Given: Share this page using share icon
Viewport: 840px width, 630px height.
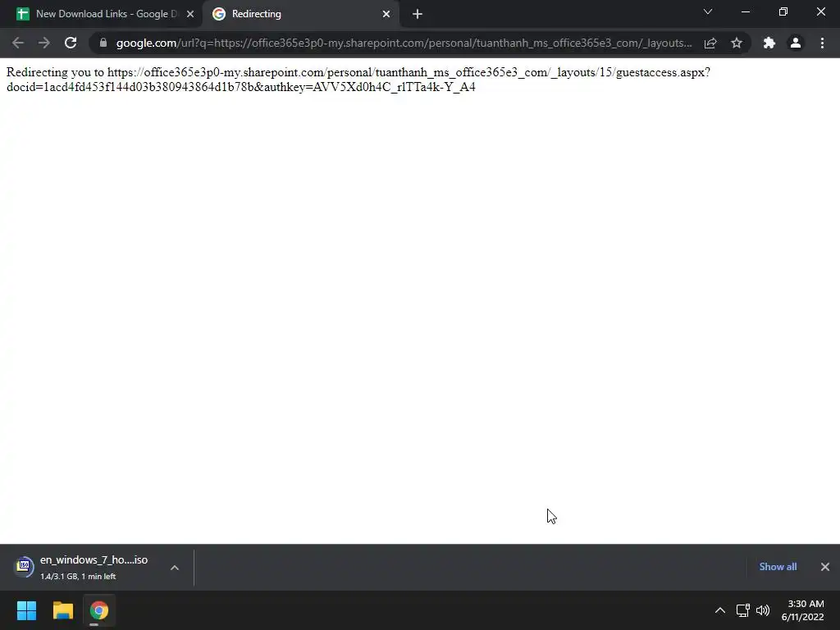Looking at the screenshot, I should pyautogui.click(x=710, y=43).
